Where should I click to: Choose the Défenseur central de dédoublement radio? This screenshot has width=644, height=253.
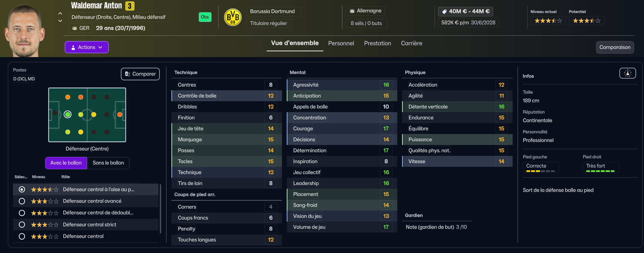pyautogui.click(x=22, y=213)
